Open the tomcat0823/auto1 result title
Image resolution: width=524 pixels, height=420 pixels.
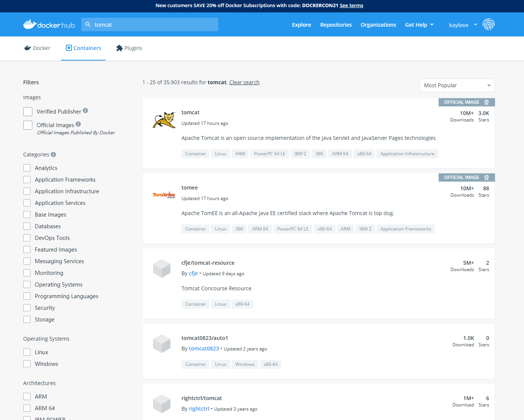205,338
